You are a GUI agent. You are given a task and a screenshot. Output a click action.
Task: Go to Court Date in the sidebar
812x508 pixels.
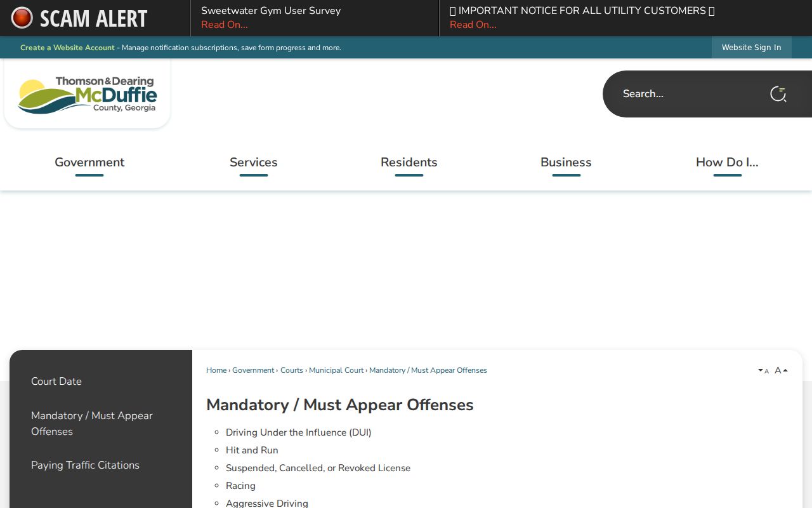click(x=56, y=382)
